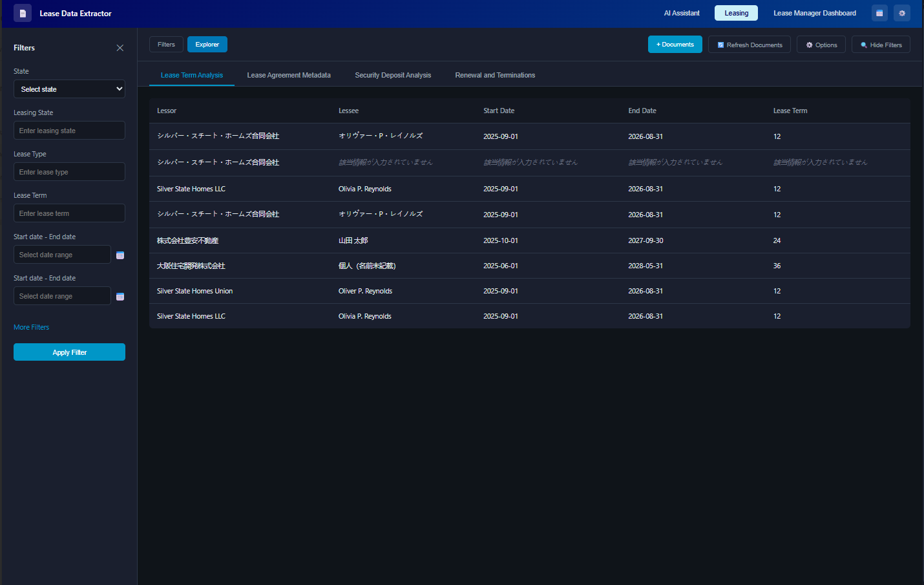Open the Select state dropdown
924x585 pixels.
69,89
